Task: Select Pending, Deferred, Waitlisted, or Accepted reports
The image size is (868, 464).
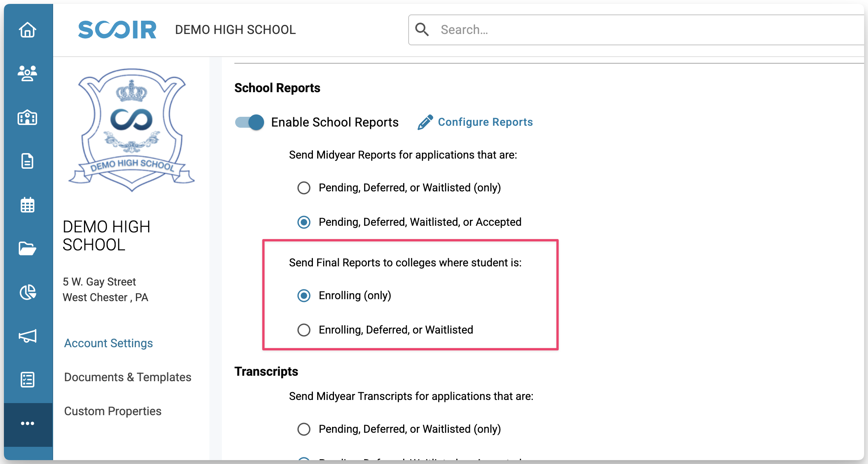Action: click(x=304, y=222)
